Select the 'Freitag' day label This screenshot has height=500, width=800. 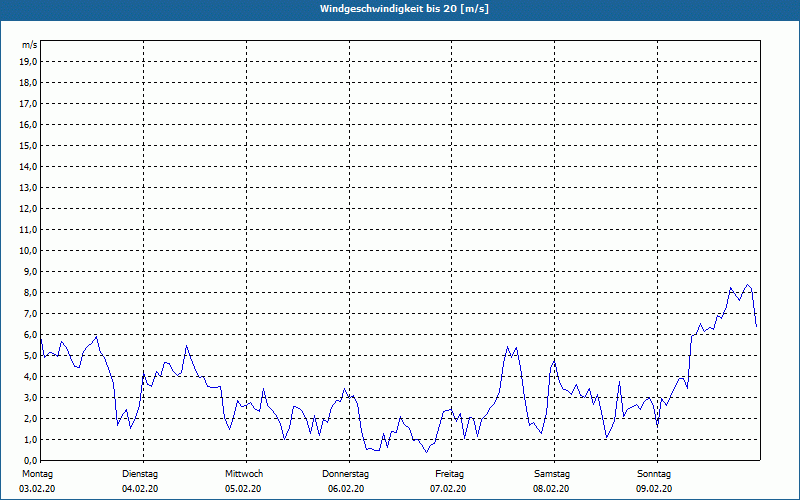[449, 474]
